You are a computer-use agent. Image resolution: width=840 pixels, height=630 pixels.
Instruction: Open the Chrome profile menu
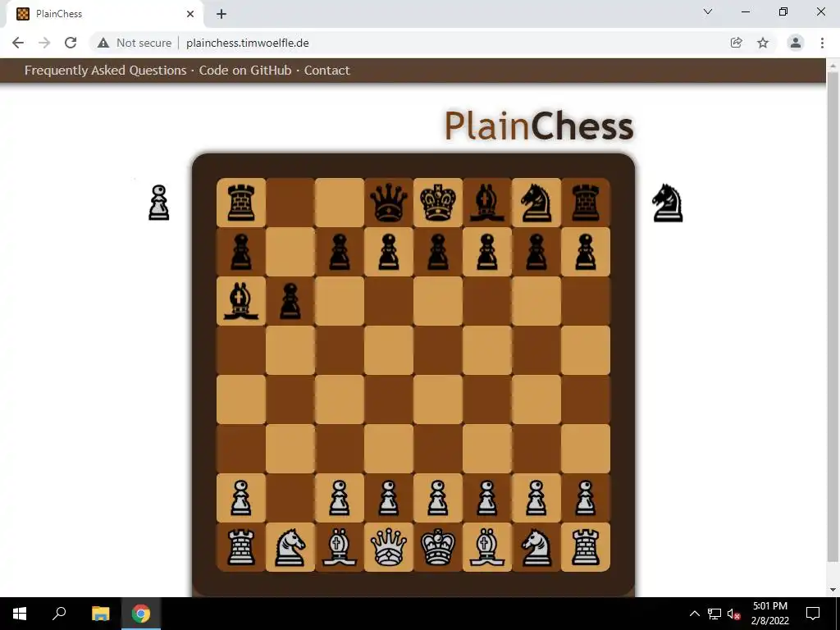796,43
